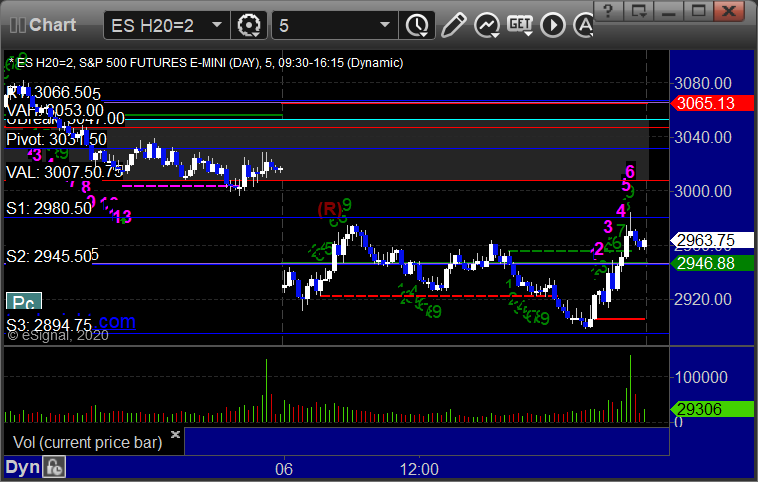Image resolution: width=758 pixels, height=482 pixels.
Task: Click the 2920.00 price axis label
Action: pos(703,299)
